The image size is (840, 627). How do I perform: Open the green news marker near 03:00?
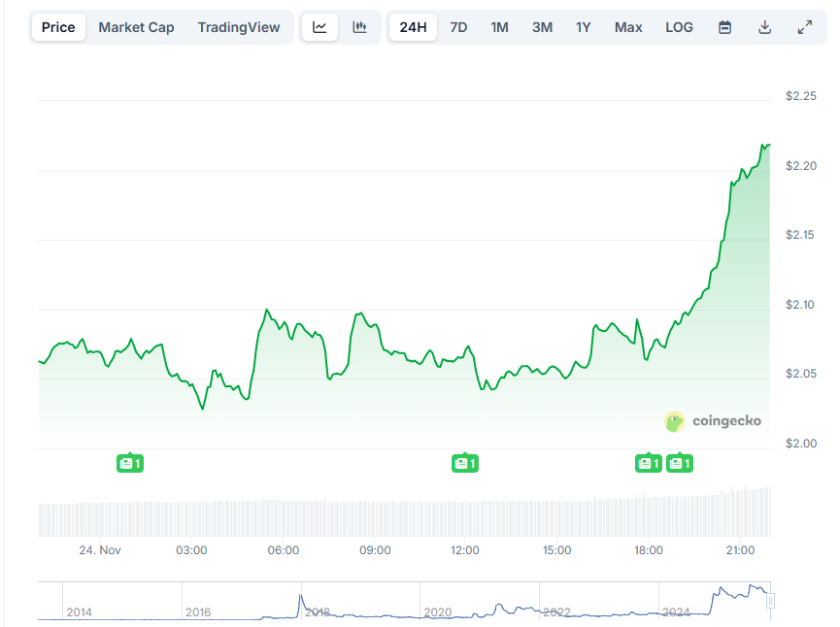pos(130,463)
